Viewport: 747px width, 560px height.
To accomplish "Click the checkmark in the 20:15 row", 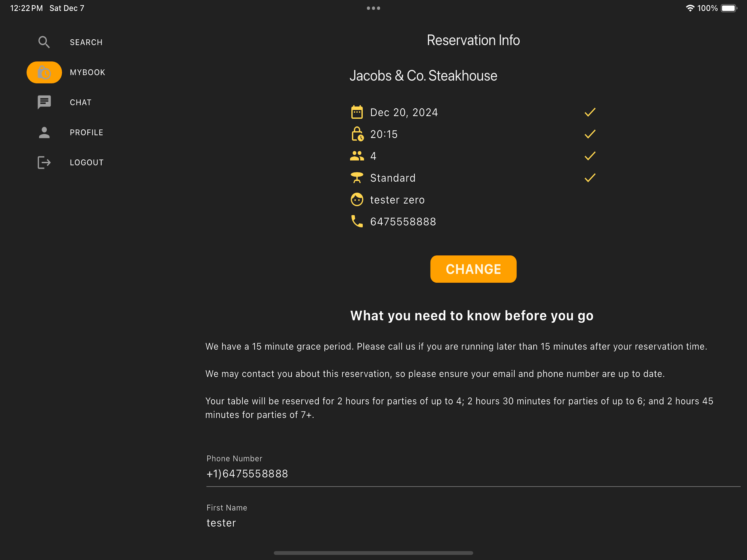I will (x=590, y=134).
